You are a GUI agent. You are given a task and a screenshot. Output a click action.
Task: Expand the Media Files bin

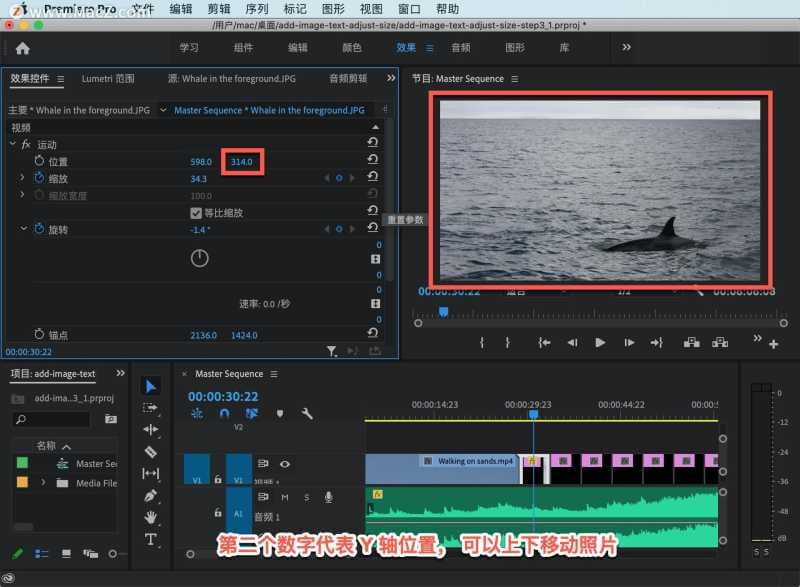43,483
